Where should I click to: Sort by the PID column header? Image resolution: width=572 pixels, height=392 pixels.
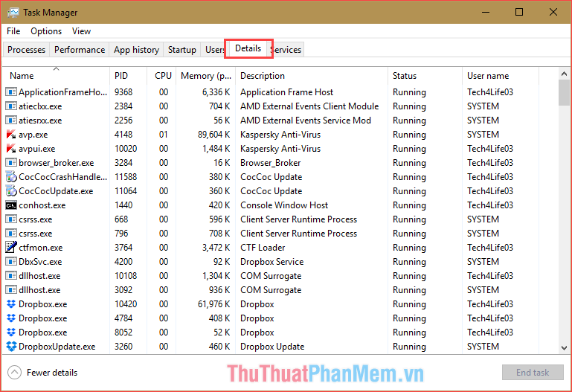click(x=128, y=75)
